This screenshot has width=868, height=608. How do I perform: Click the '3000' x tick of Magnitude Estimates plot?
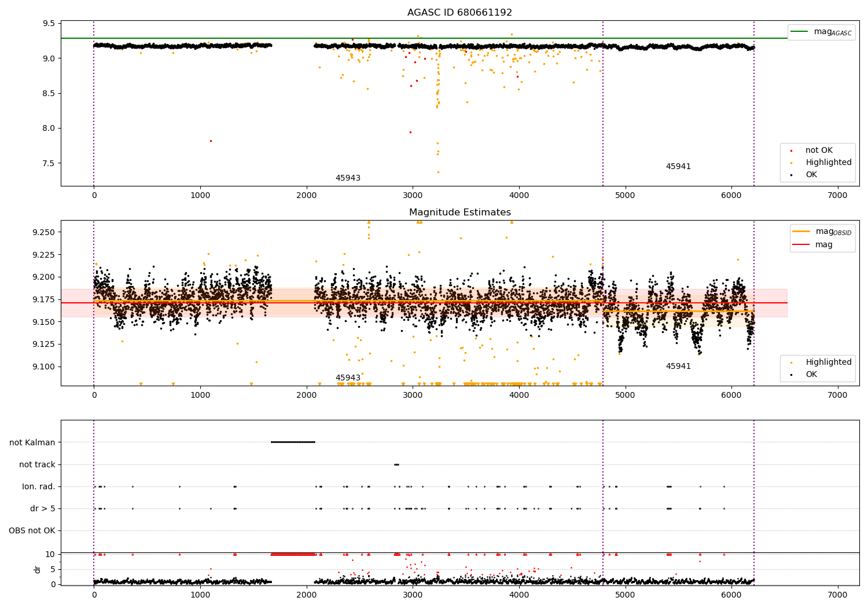[413, 395]
